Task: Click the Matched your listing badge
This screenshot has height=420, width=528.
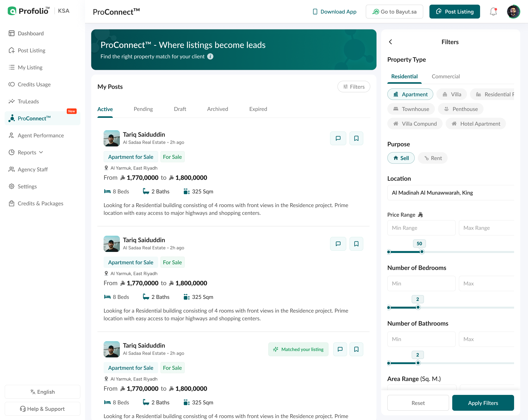Action: [298, 349]
